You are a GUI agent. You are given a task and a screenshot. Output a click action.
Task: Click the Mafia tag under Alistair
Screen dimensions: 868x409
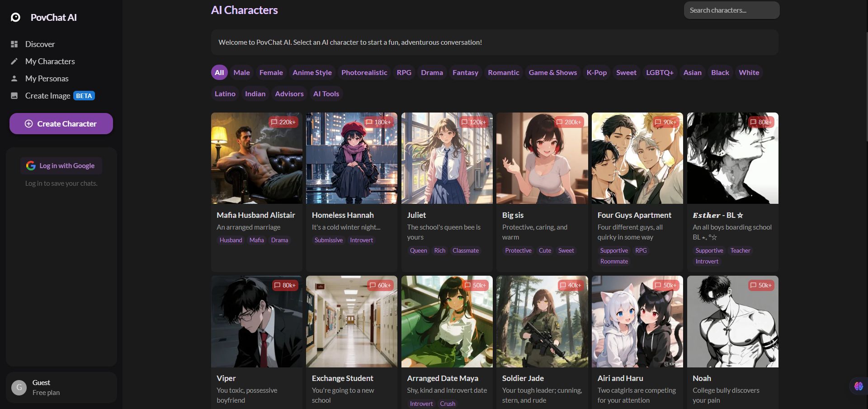coord(256,240)
